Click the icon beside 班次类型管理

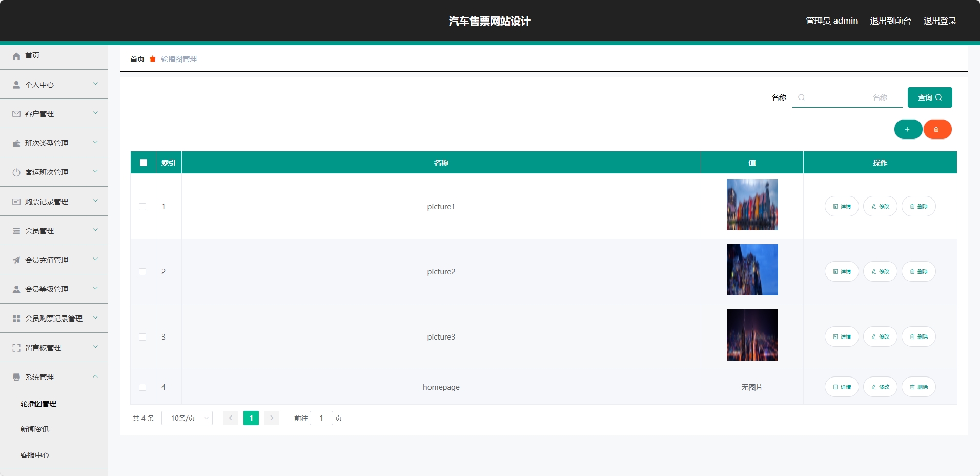pyautogui.click(x=16, y=143)
